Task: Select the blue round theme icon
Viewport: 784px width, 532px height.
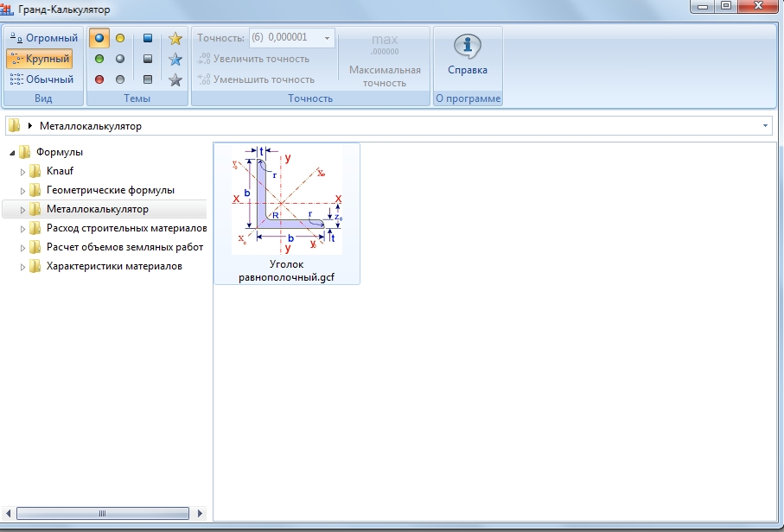Action: pos(99,39)
